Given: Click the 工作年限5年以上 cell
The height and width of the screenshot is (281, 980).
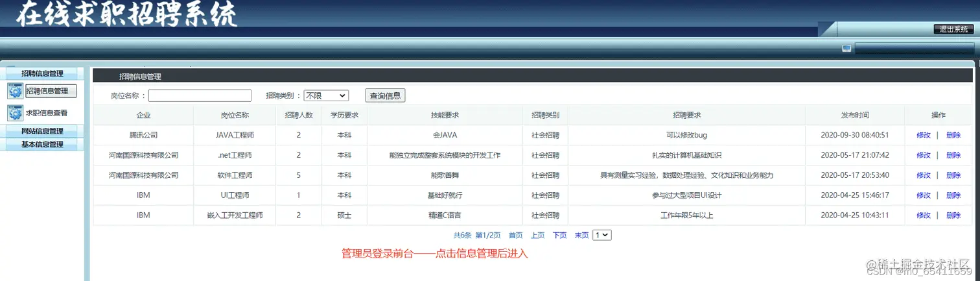Looking at the screenshot, I should tap(686, 215).
